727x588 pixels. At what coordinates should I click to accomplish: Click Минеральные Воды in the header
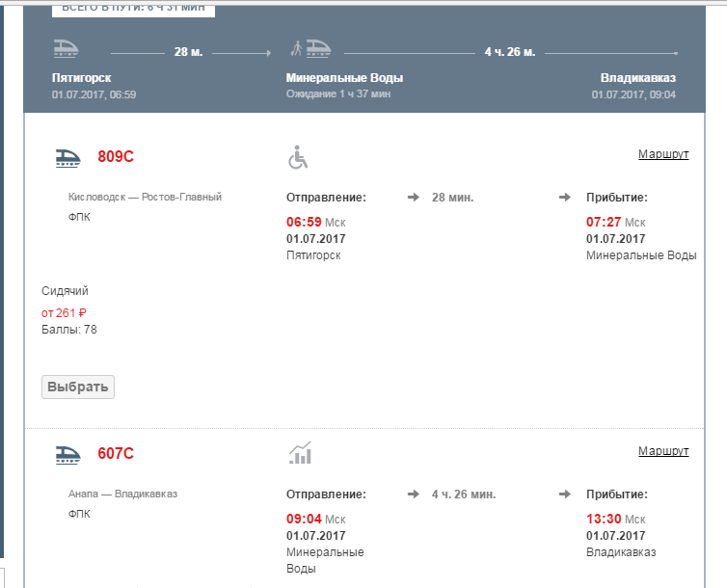tap(344, 77)
